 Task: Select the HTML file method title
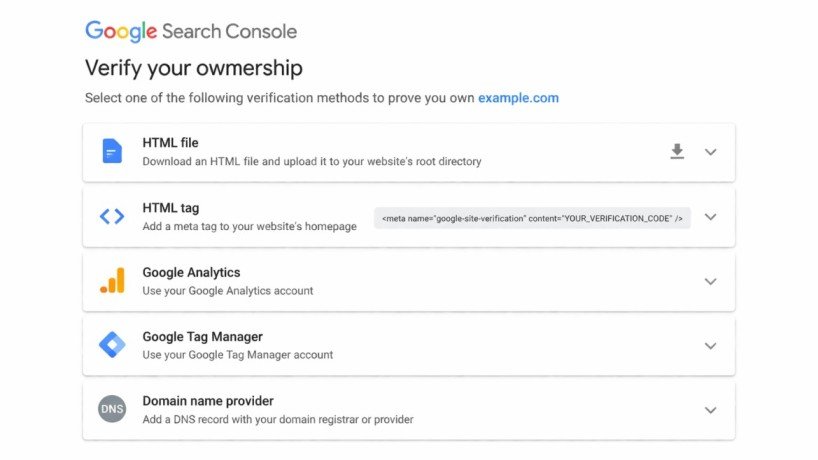pos(170,143)
